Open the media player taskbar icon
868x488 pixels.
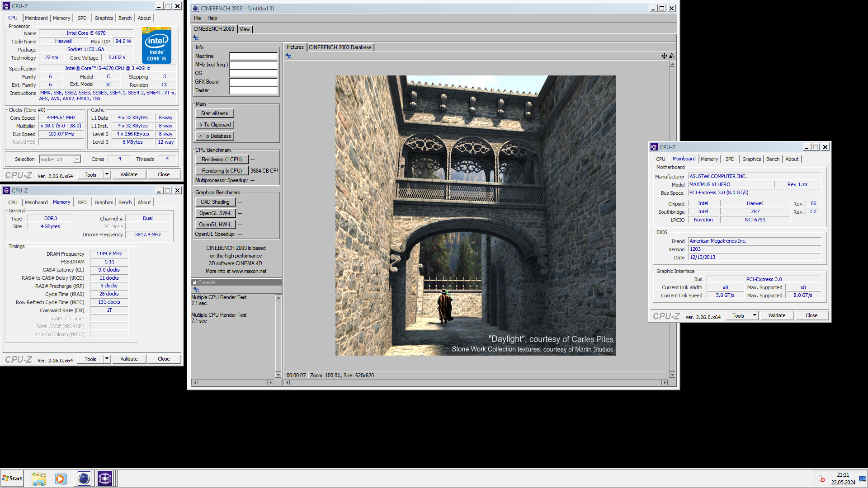pyautogui.click(x=61, y=479)
